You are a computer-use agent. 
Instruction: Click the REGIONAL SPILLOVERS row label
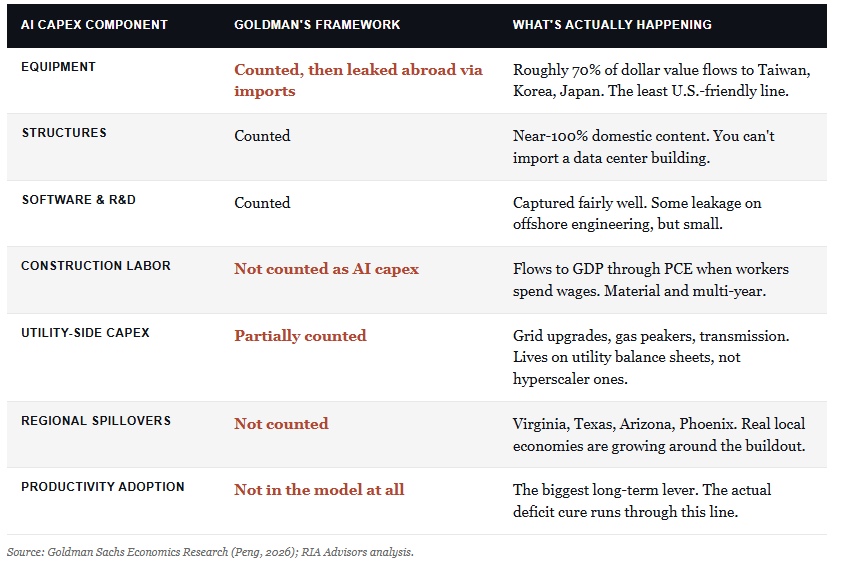pos(96,421)
